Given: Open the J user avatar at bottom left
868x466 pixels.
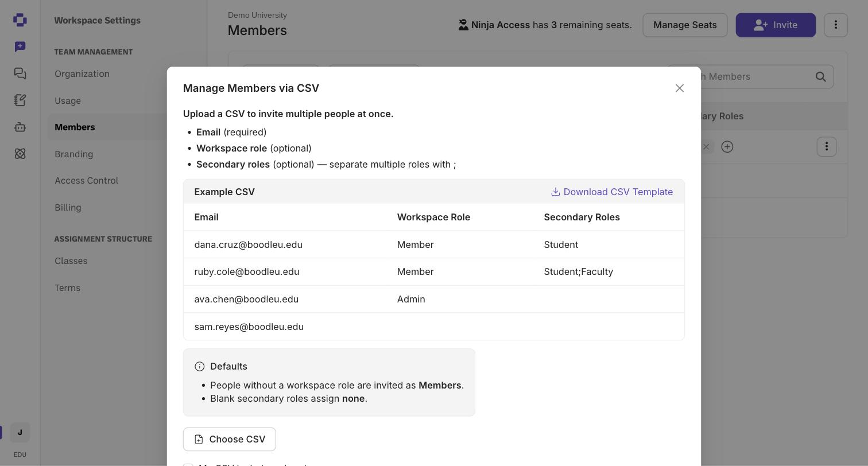Looking at the screenshot, I should point(20,433).
